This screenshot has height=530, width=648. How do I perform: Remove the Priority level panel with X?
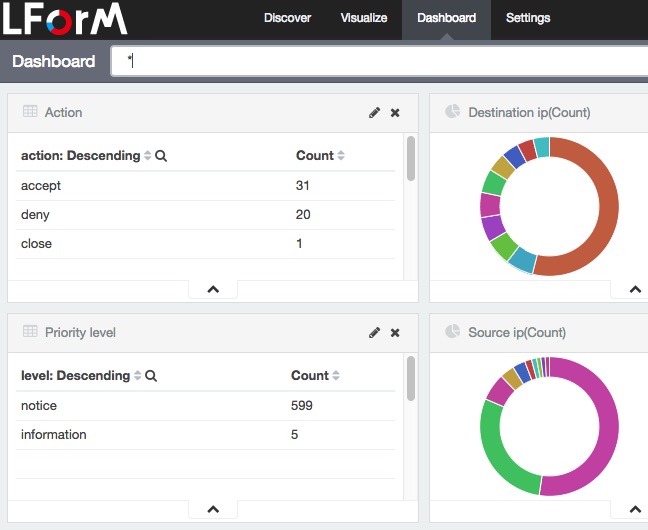point(395,333)
